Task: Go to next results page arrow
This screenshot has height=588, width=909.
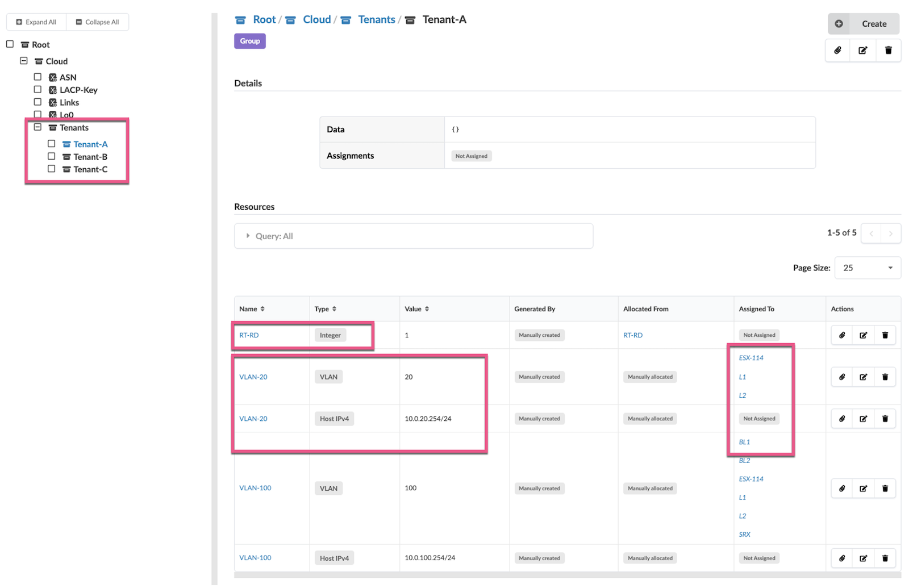Action: coord(891,233)
